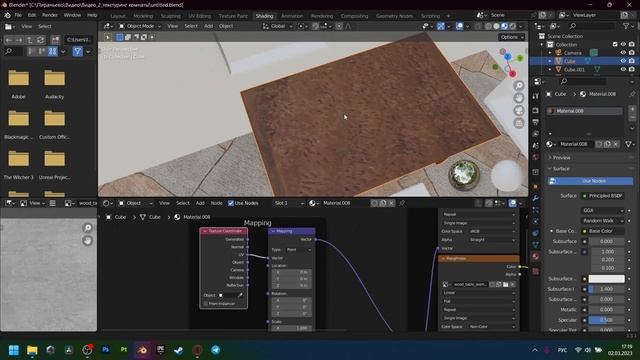Open the Render menu
Image resolution: width=640 pixels, height=360 pixels.
click(50, 15)
